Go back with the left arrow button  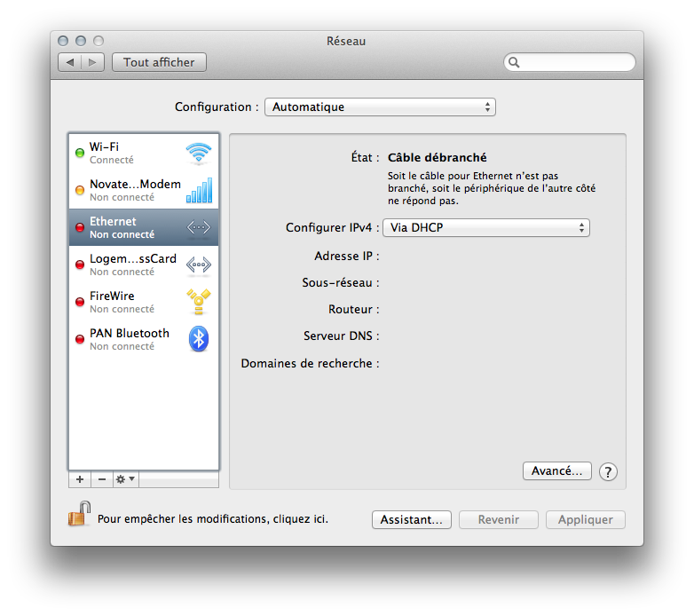click(x=69, y=62)
